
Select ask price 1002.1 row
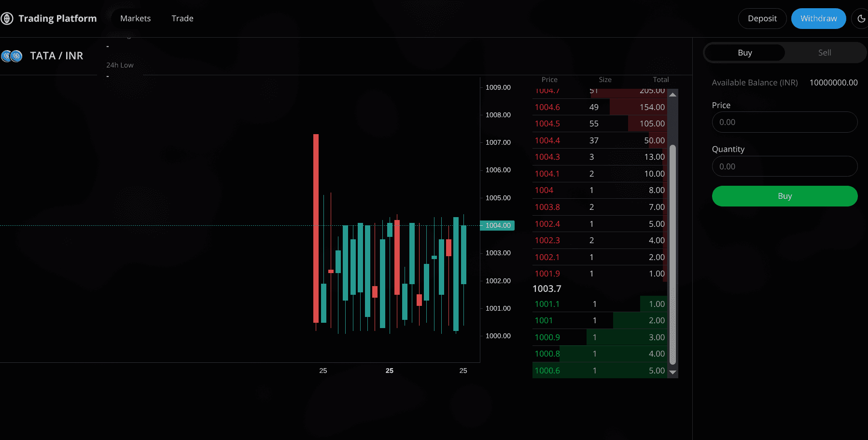point(600,257)
